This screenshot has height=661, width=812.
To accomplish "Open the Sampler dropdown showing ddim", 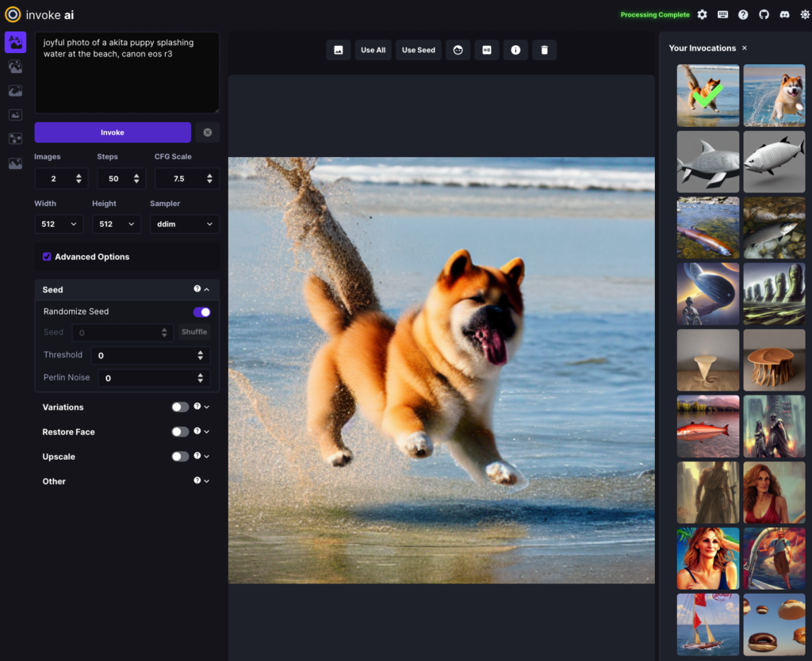I will click(x=184, y=224).
